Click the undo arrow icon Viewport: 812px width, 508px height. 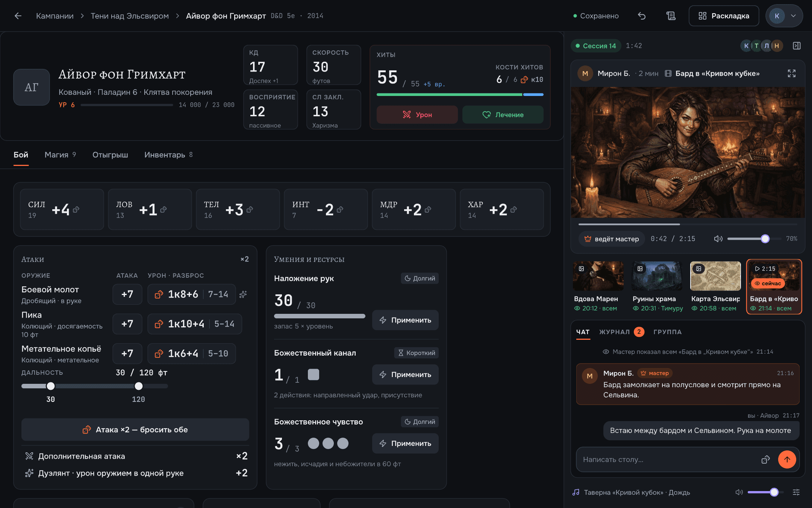tap(642, 16)
